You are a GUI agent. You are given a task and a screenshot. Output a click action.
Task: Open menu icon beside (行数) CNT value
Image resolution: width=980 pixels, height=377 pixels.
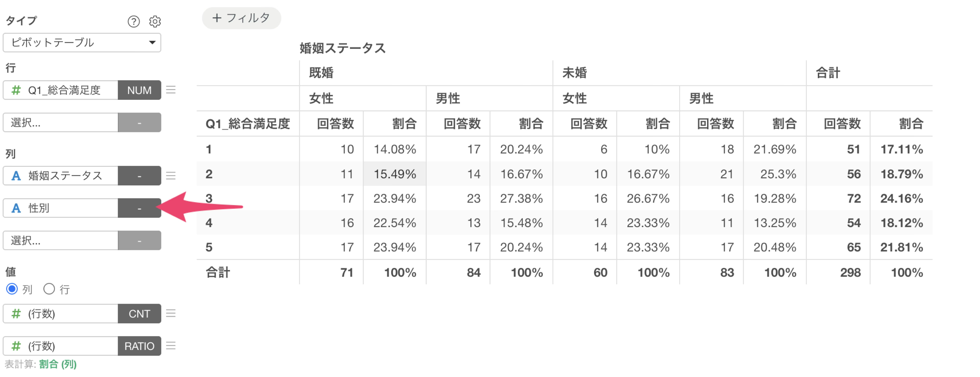(171, 313)
